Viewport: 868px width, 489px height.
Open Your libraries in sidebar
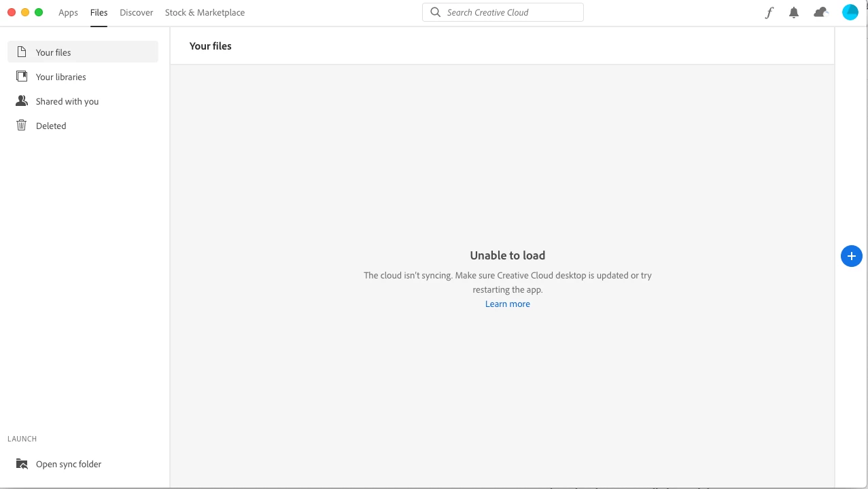coord(83,77)
